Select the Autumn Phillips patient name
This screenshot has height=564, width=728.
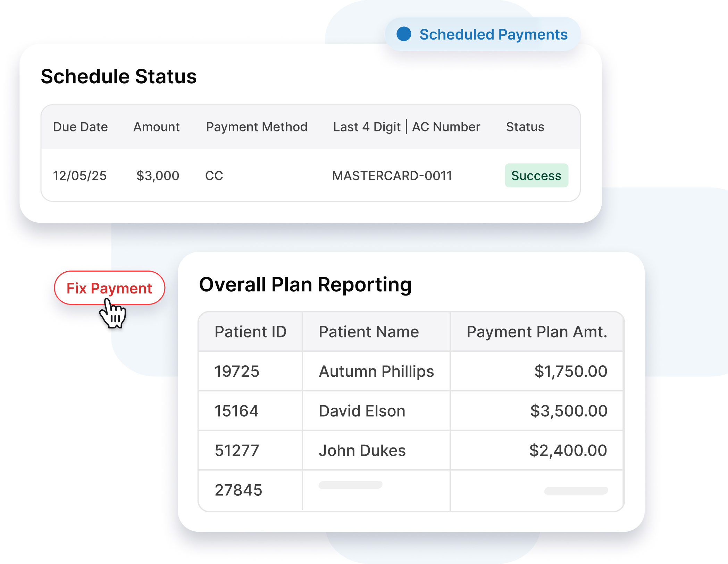(x=376, y=371)
